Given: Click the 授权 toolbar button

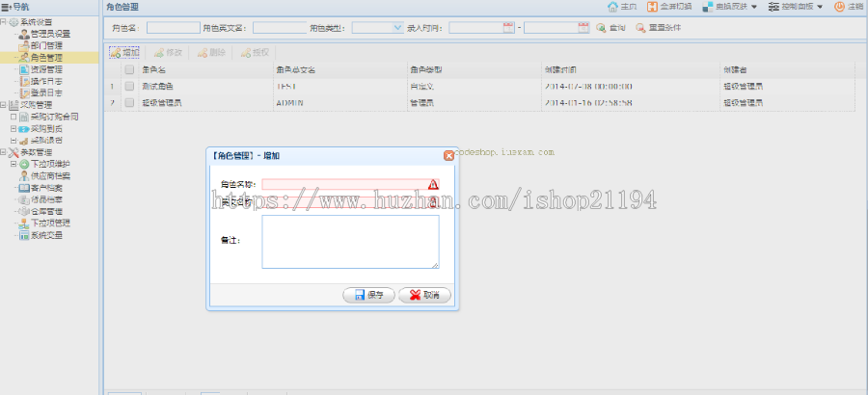Looking at the screenshot, I should click(x=255, y=53).
